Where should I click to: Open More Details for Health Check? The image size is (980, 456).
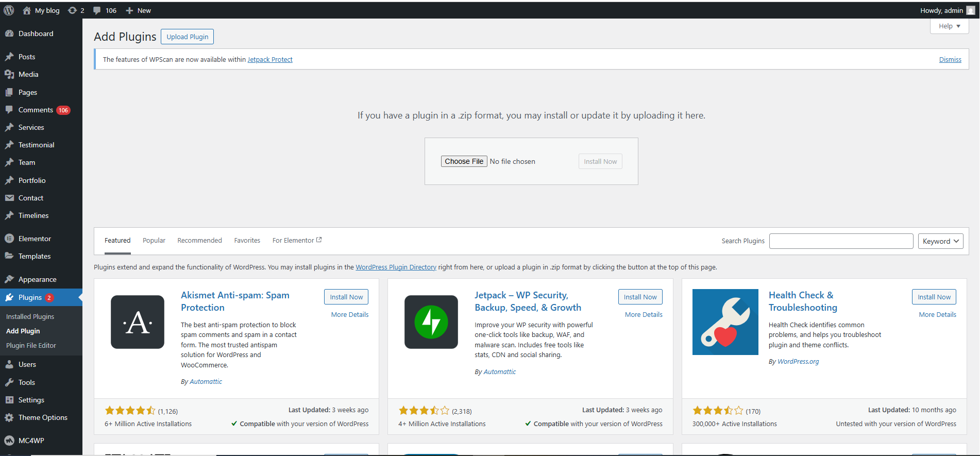point(937,315)
